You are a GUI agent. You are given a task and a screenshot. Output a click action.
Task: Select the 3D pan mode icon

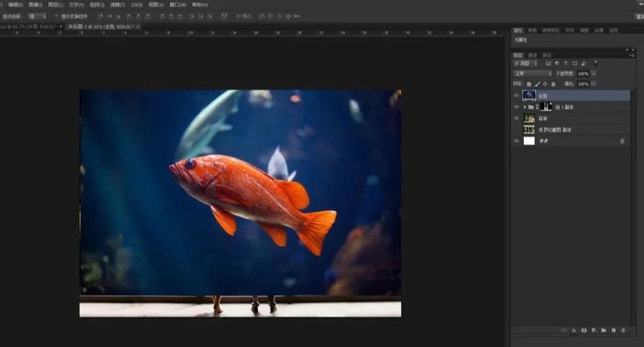coord(279,16)
